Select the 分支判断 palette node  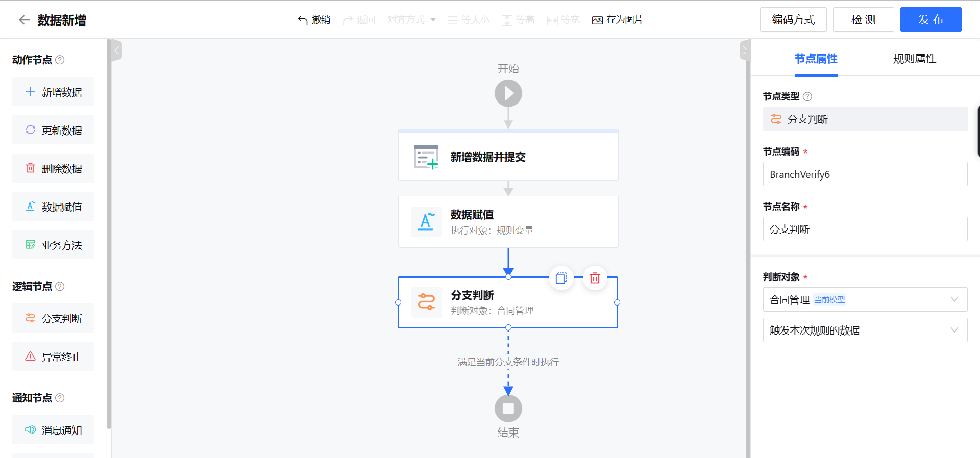click(x=53, y=318)
